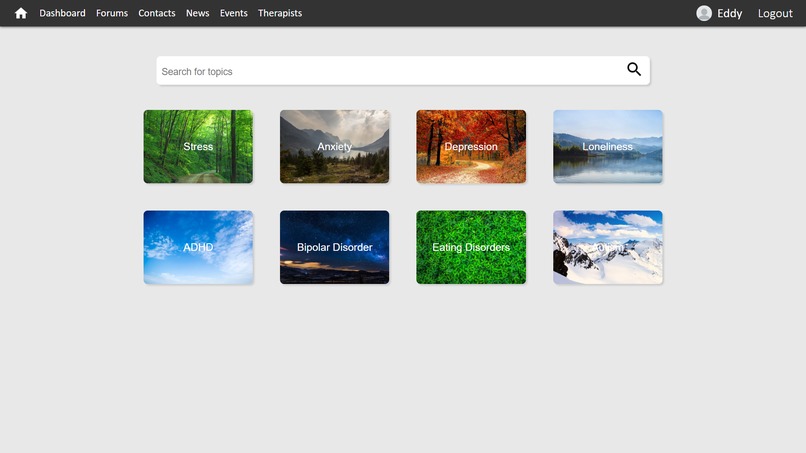Open the Events page
Image resolution: width=806 pixels, height=453 pixels.
pos(233,13)
